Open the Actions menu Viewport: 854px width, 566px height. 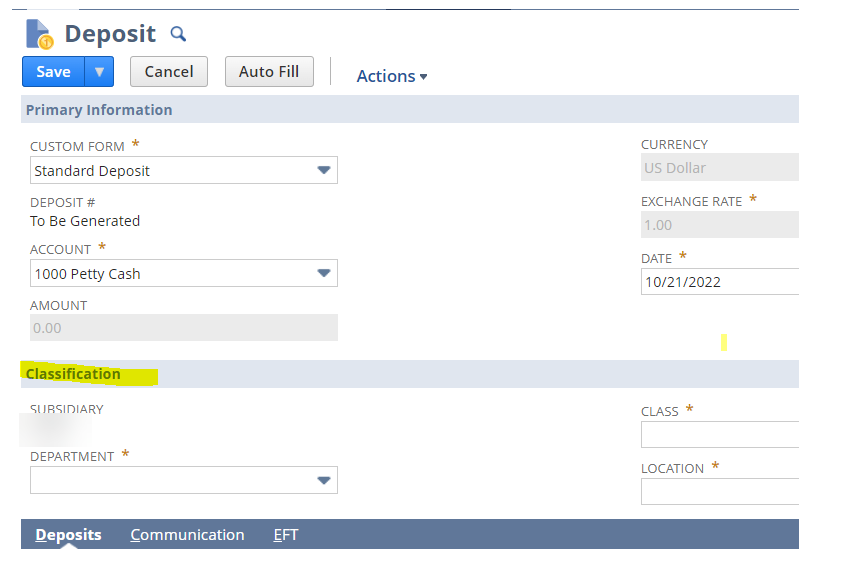pyautogui.click(x=392, y=76)
